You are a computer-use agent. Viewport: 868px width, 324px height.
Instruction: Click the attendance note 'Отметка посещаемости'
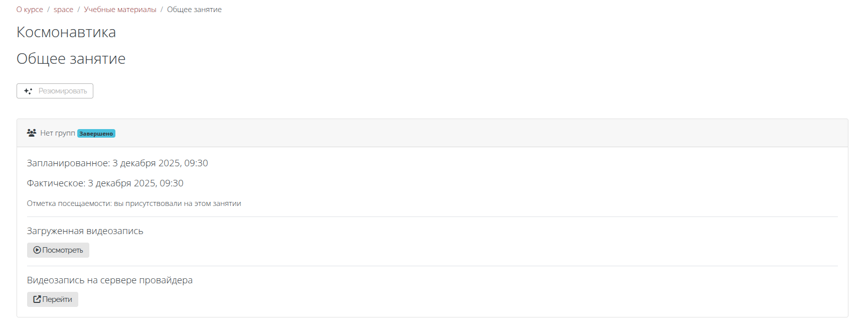coord(134,203)
